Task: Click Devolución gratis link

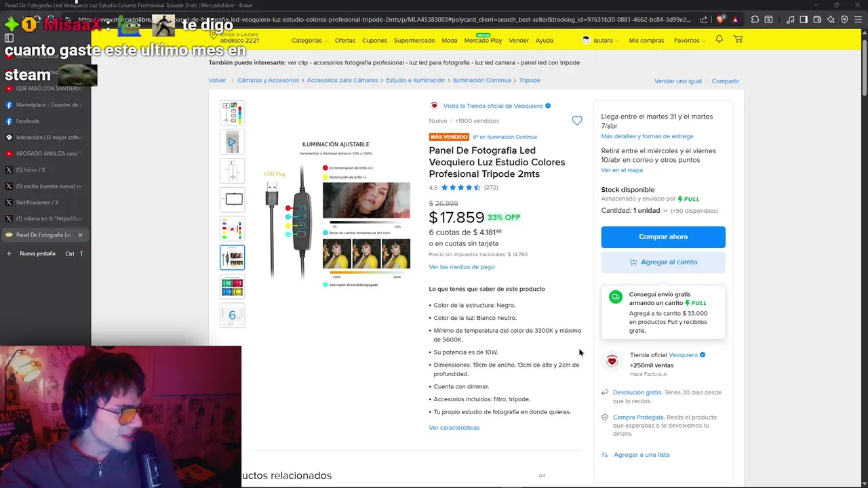Action: [x=637, y=392]
